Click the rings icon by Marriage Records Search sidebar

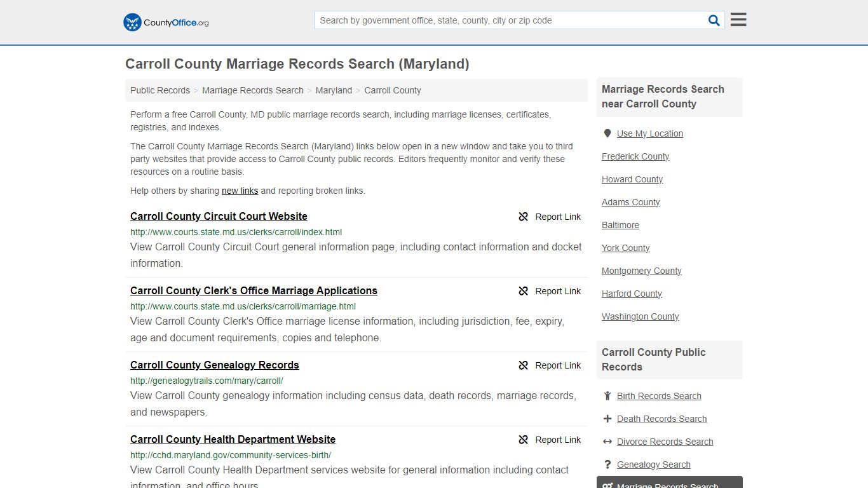pyautogui.click(x=607, y=486)
